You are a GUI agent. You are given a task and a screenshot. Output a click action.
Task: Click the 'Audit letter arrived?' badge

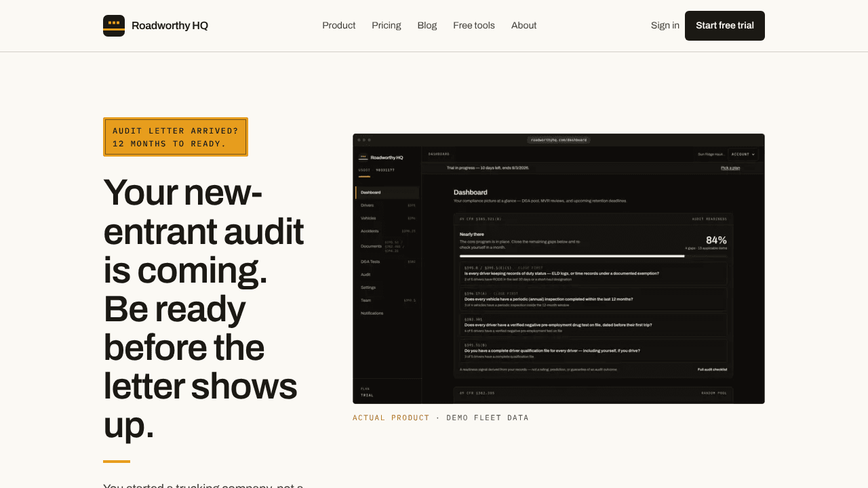[x=176, y=137]
